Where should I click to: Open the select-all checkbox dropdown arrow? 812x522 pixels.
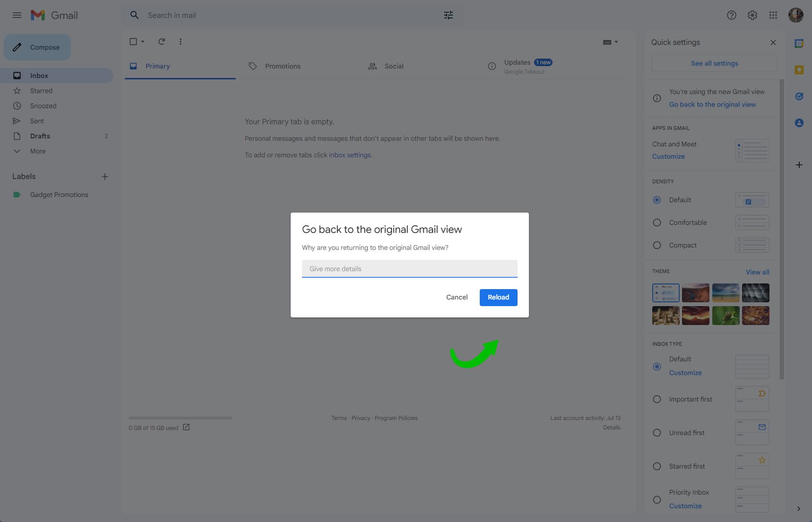[143, 42]
